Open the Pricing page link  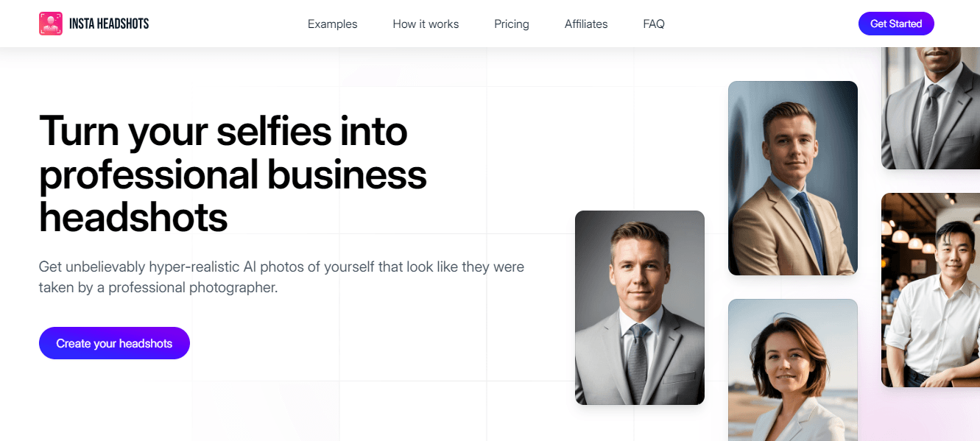coord(512,24)
